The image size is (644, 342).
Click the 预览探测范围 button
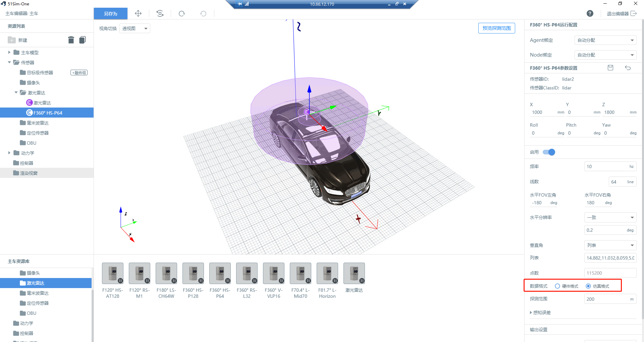click(496, 28)
